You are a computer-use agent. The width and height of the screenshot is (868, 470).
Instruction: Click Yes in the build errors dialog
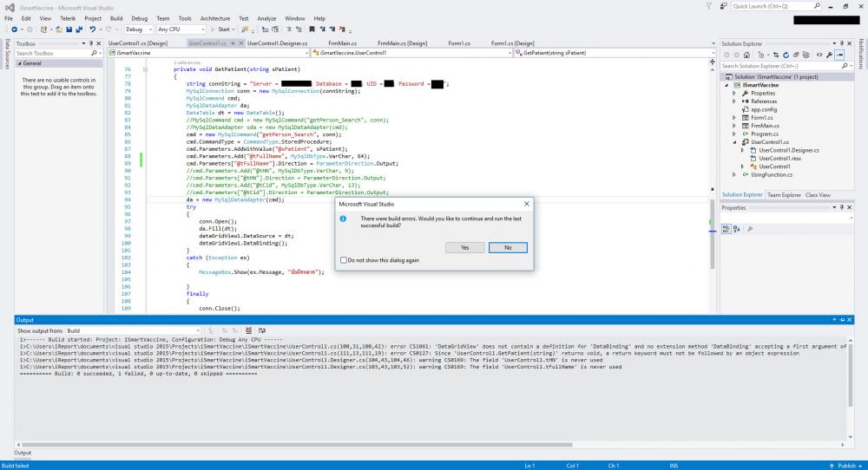[x=465, y=247]
